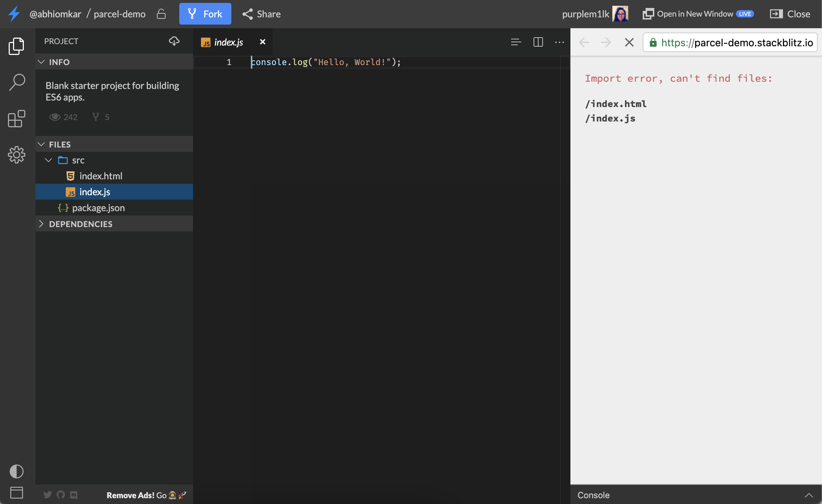Click the lock icon beside parcel-demo
Viewport: 822px width, 504px height.
coord(161,14)
